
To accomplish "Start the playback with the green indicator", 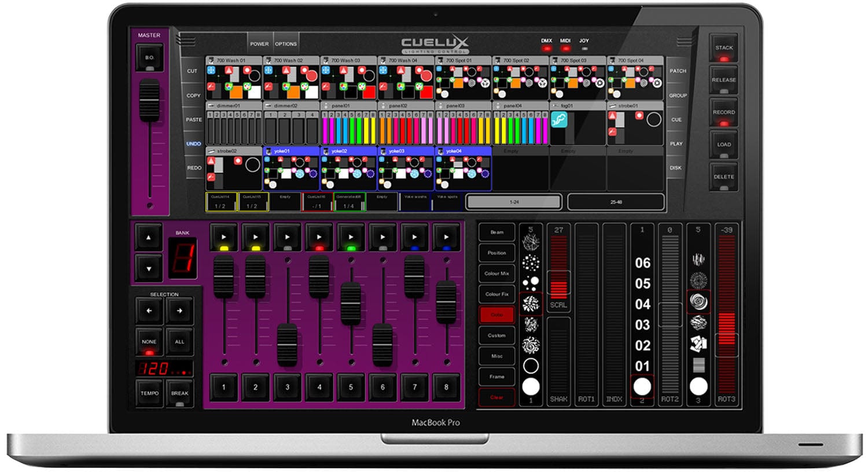I will tap(351, 237).
